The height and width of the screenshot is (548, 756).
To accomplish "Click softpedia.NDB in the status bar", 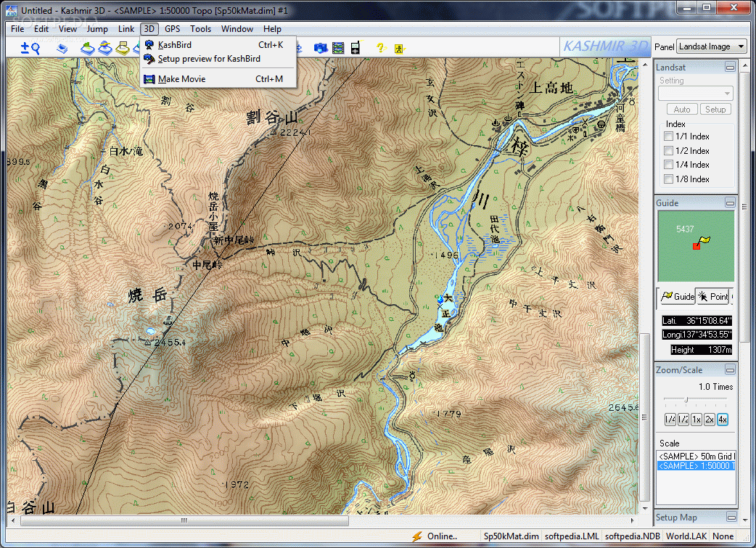I will (632, 536).
